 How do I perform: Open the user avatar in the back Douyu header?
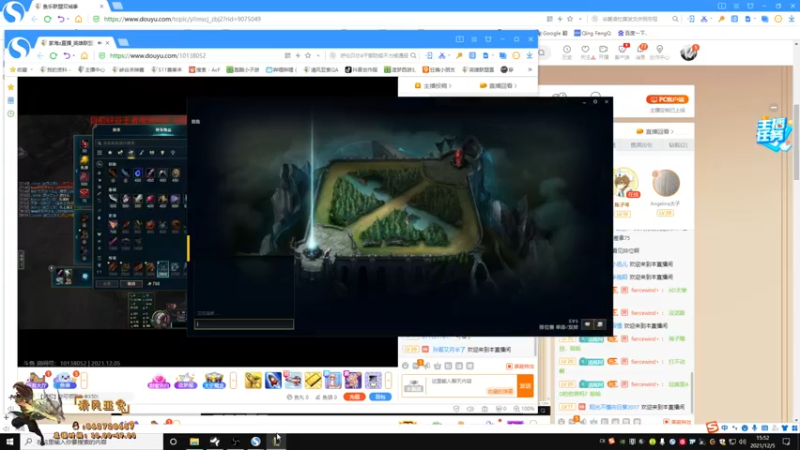point(688,52)
